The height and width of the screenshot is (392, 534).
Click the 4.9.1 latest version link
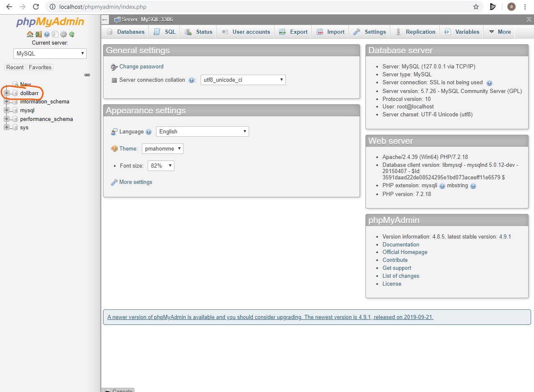(x=505, y=236)
